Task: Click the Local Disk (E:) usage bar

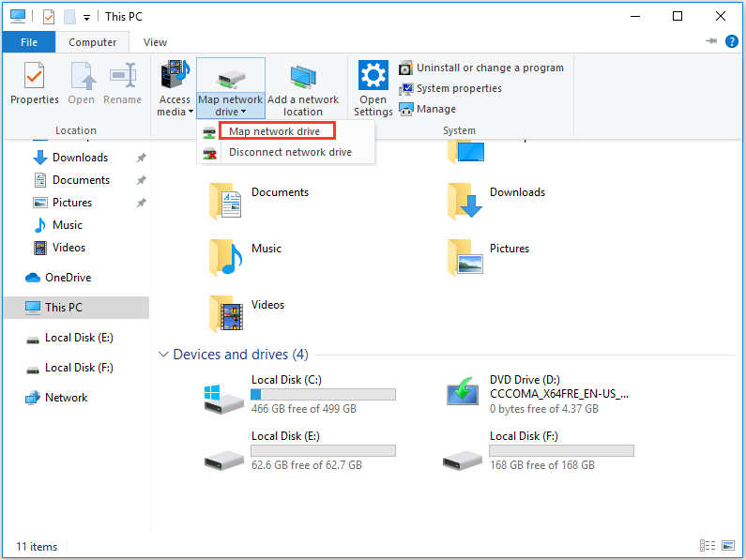Action: pos(323,450)
